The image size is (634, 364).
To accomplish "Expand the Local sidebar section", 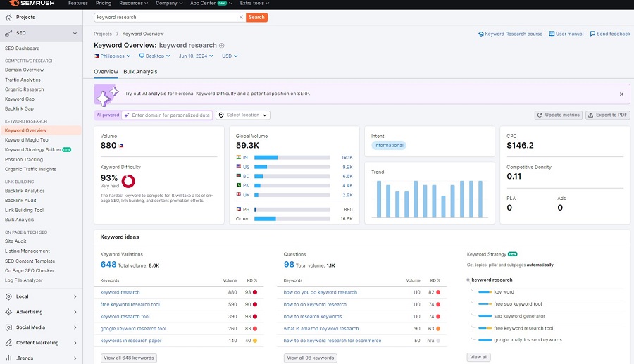I will pos(75,296).
